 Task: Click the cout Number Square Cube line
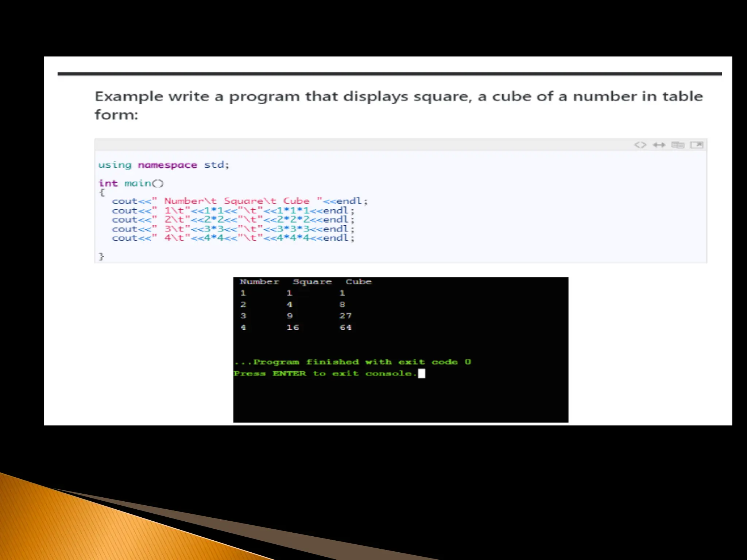click(240, 201)
